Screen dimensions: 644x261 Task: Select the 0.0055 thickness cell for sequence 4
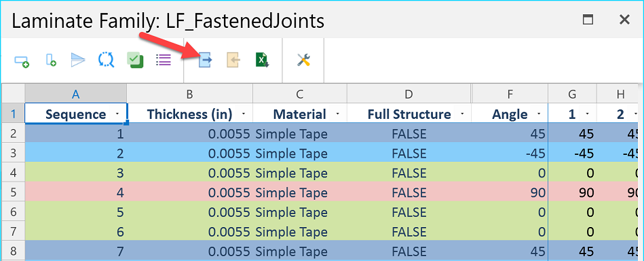point(189,192)
